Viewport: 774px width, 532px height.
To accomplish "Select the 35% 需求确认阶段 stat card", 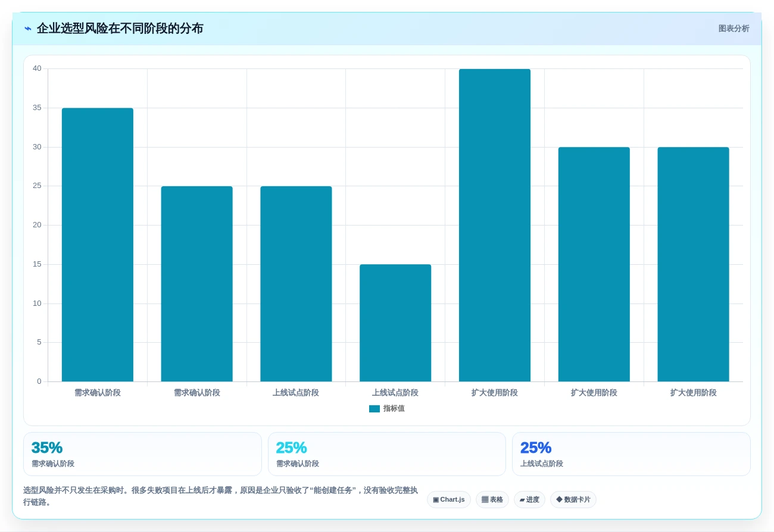I will [x=142, y=454].
